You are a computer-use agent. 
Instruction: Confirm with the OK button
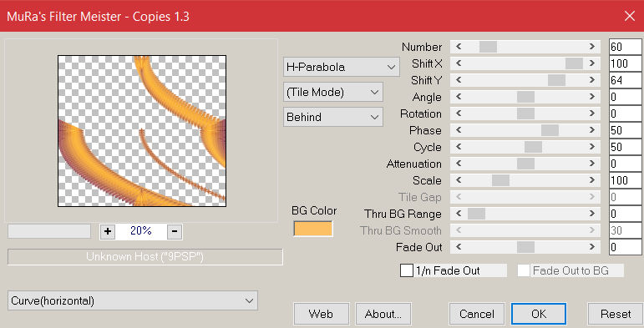pyautogui.click(x=539, y=314)
